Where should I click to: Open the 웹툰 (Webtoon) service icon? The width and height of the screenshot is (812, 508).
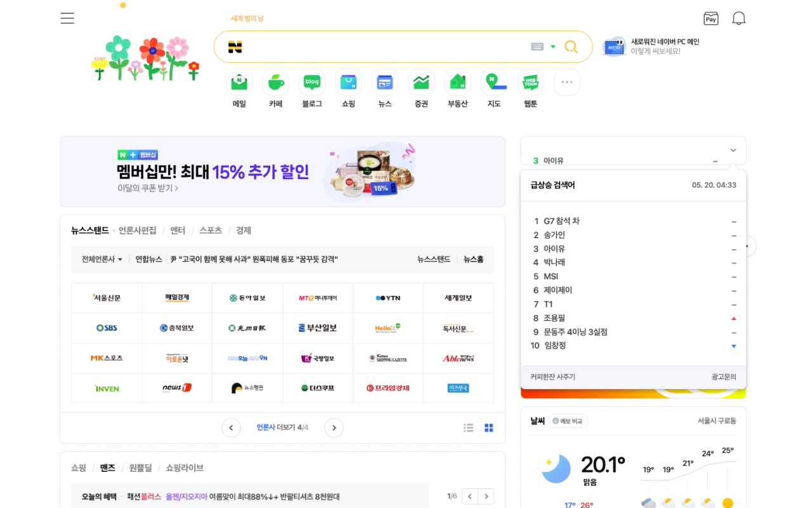click(530, 83)
